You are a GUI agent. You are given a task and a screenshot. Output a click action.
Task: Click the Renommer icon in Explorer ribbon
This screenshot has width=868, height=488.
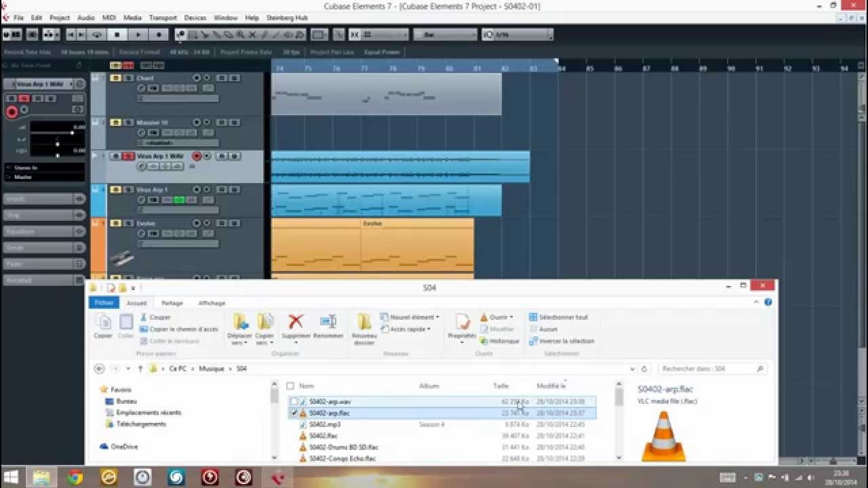pyautogui.click(x=328, y=325)
